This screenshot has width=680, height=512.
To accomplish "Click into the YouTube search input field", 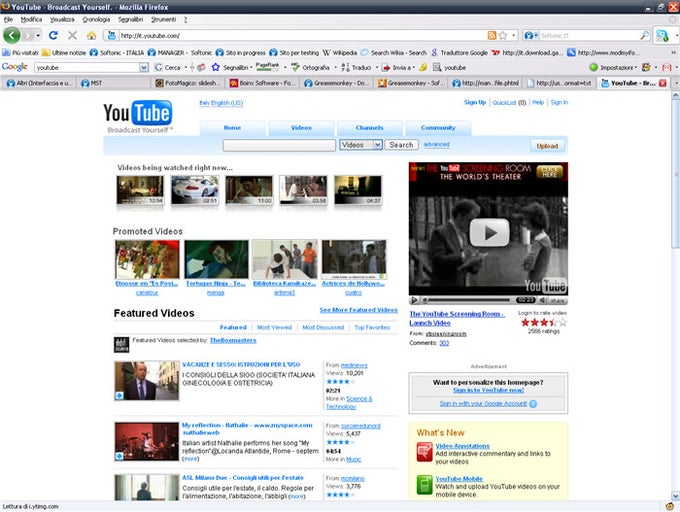I will coord(279,145).
